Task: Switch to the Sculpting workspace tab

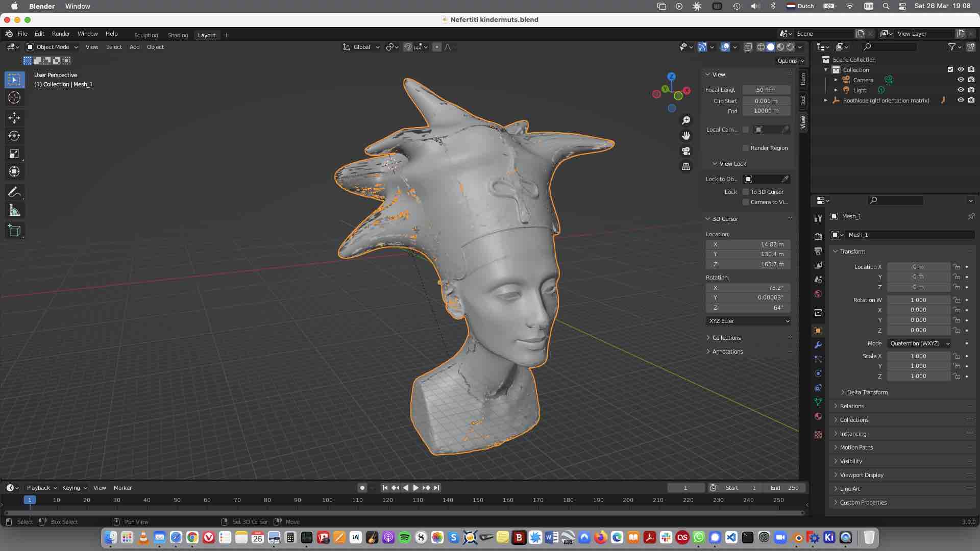Action: (146, 35)
